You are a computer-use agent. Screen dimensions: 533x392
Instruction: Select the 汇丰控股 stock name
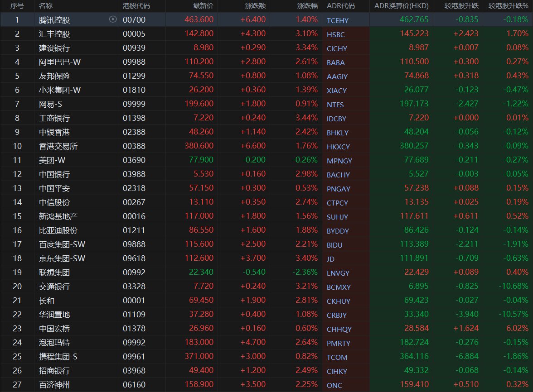click(54, 34)
